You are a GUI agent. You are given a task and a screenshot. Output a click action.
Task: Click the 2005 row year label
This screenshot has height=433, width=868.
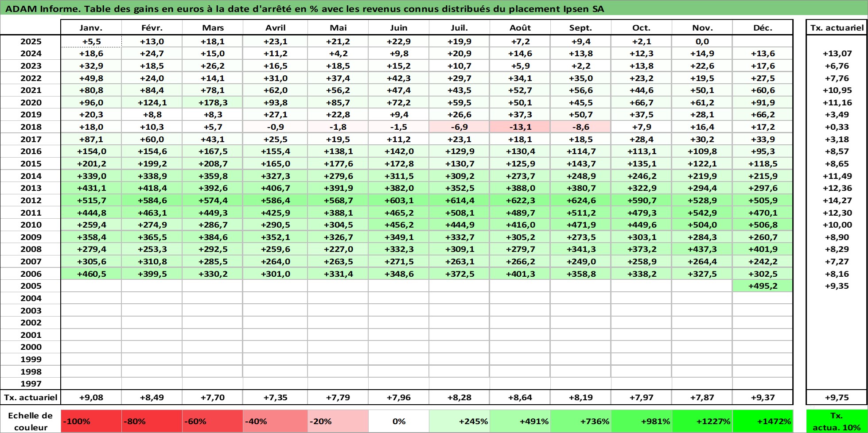(31, 286)
